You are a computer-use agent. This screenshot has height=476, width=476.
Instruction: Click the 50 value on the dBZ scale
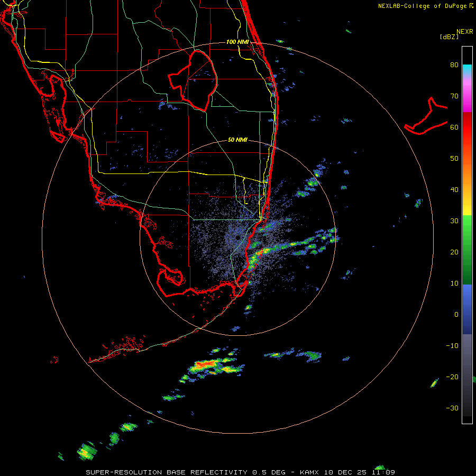point(454,159)
